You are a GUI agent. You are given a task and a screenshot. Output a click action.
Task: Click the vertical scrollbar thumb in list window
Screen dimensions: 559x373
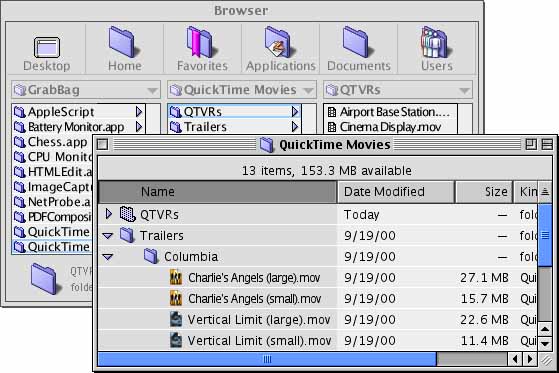tap(545, 235)
